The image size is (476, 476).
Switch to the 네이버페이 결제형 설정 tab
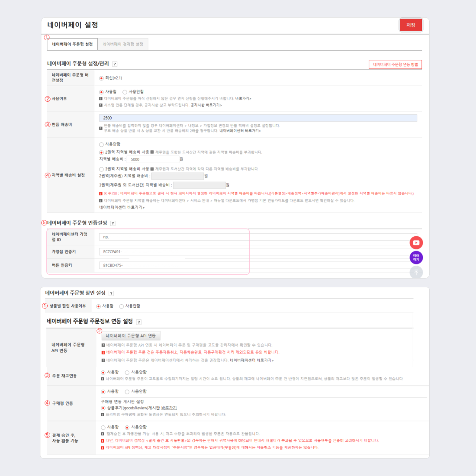tap(122, 44)
